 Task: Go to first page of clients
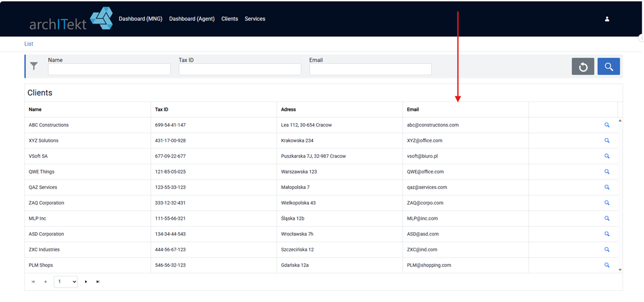33,282
